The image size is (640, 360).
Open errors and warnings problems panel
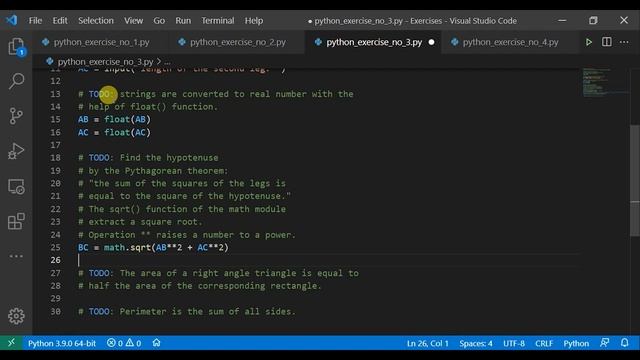click(x=124, y=343)
